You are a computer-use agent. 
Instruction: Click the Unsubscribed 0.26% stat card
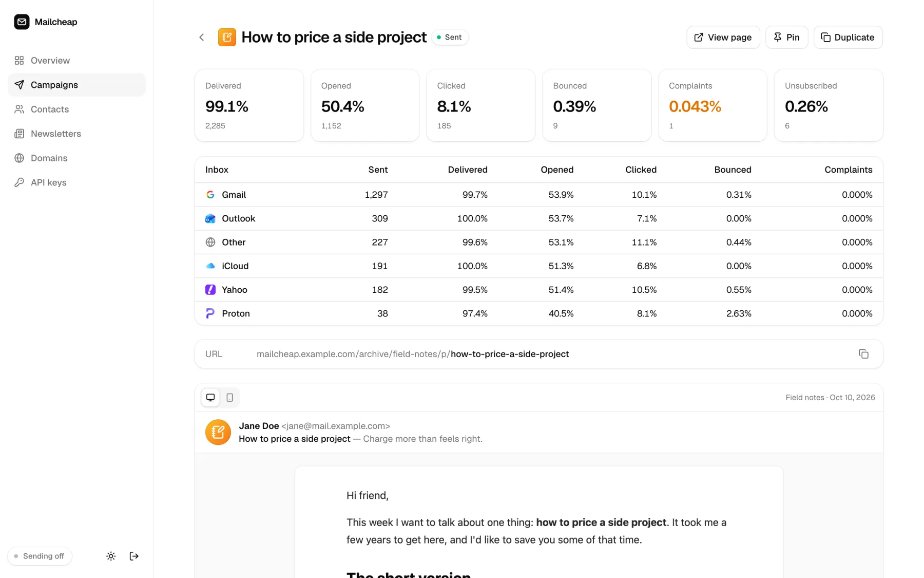pos(829,105)
